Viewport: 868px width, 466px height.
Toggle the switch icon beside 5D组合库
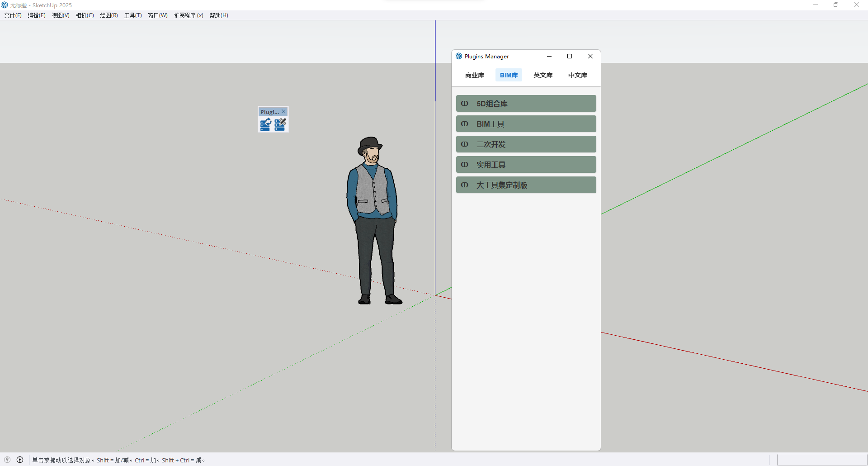pos(464,104)
